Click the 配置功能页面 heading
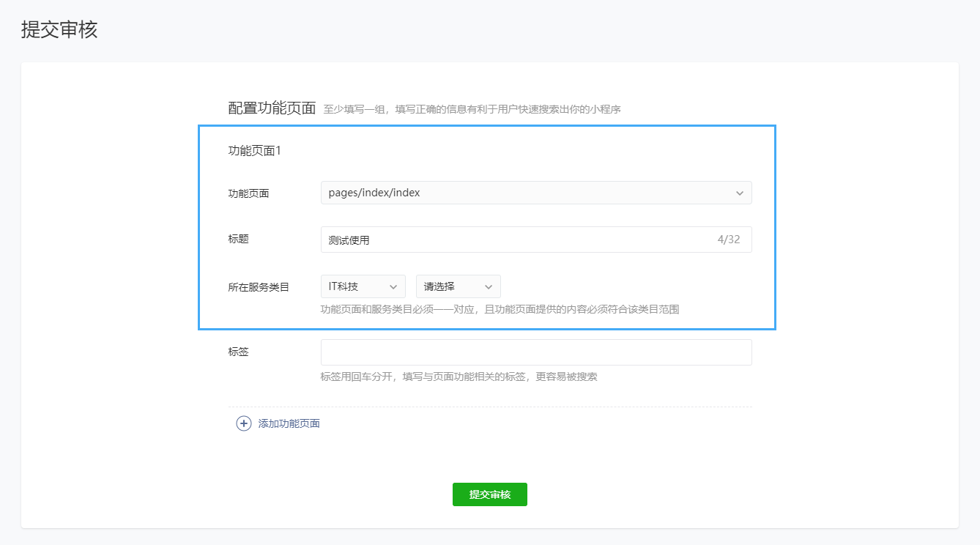 point(272,109)
